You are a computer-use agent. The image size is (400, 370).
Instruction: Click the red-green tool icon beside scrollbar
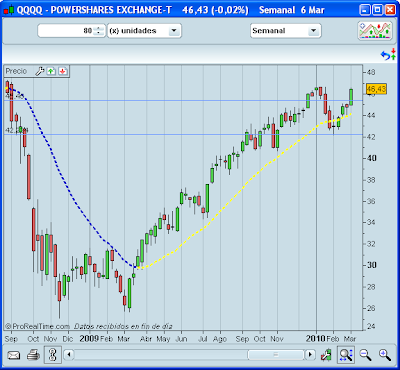coord(326,355)
